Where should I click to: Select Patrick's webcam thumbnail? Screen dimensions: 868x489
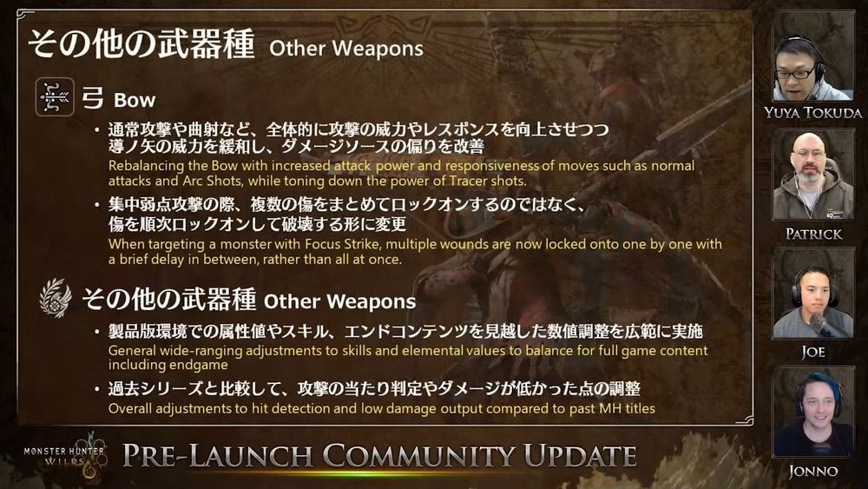(x=813, y=175)
